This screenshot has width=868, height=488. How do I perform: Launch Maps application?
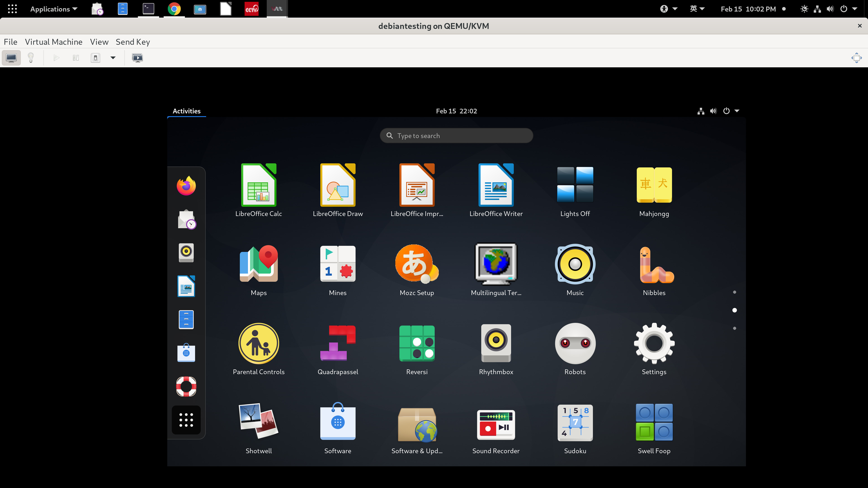(258, 270)
